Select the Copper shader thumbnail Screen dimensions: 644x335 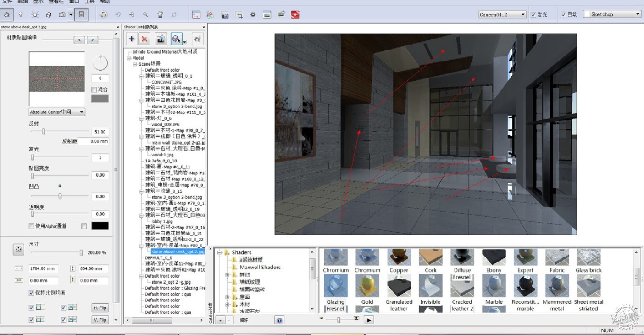click(399, 257)
